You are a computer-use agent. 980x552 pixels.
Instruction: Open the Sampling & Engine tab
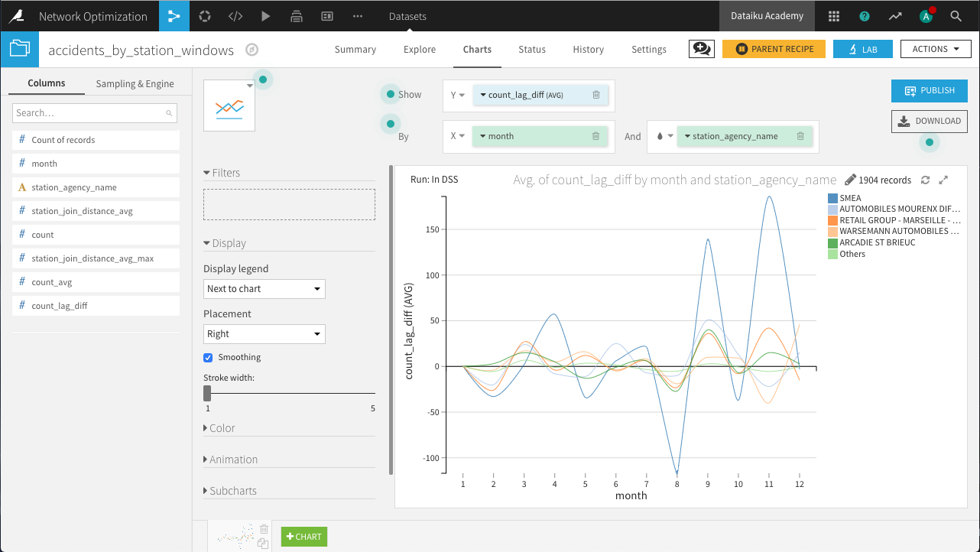click(x=135, y=84)
